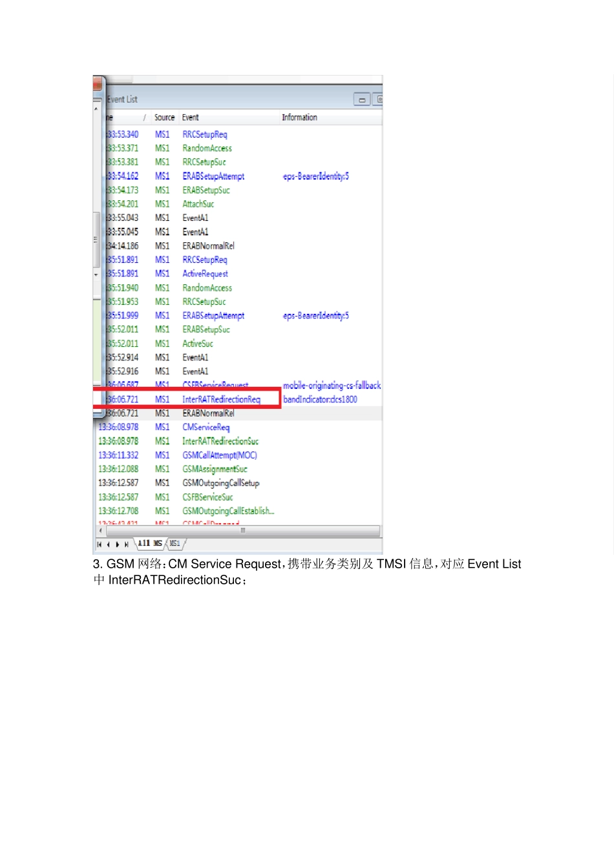Go to previous sheet tab arrow
Viewport: 614px width, 868px height.
click(108, 544)
